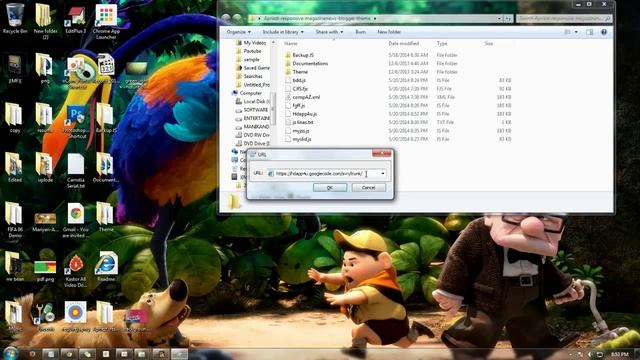
Task: Toggle the preview pane icon in Explorer
Action: [x=589, y=32]
